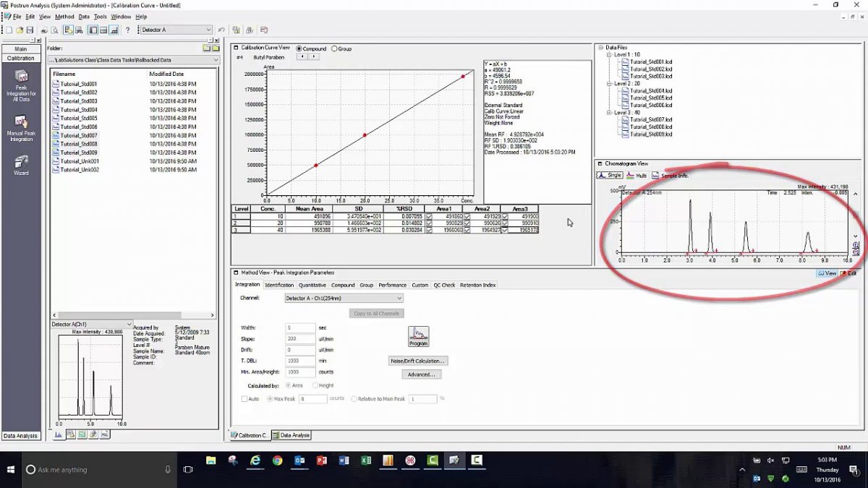The image size is (868, 488).
Task: Click the Save toolbar icon
Action: [30, 30]
